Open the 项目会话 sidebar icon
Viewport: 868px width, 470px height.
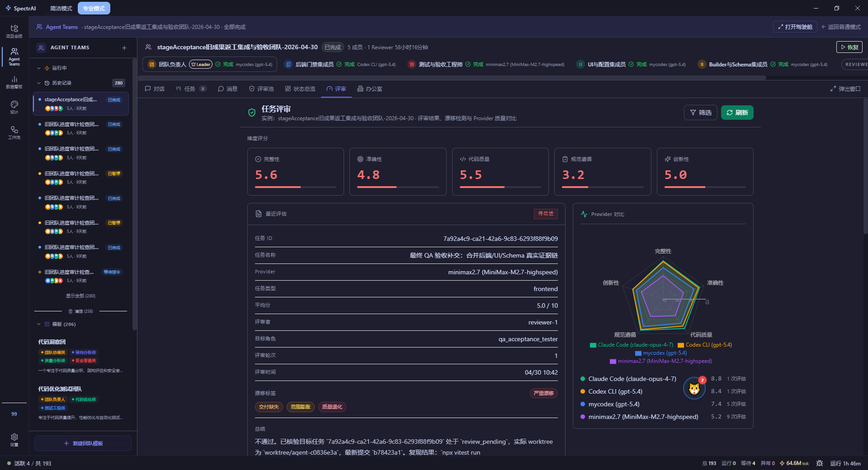tap(14, 31)
